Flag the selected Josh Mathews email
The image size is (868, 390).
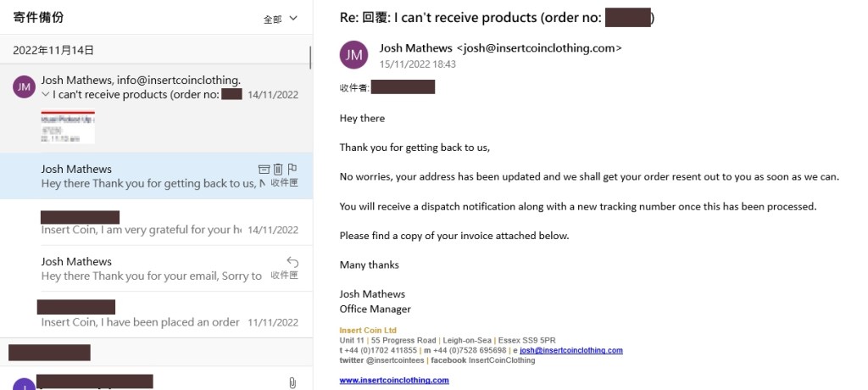coord(292,169)
